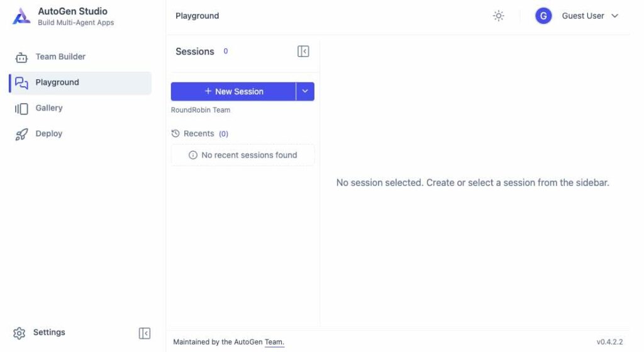This screenshot has height=352, width=644.
Task: Click the Team Builder robot icon
Action: (21, 57)
